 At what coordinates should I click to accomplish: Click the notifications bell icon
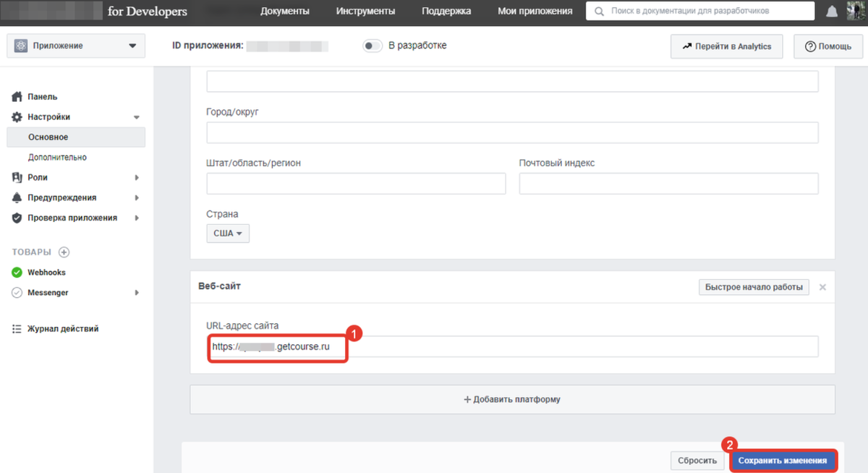click(832, 12)
